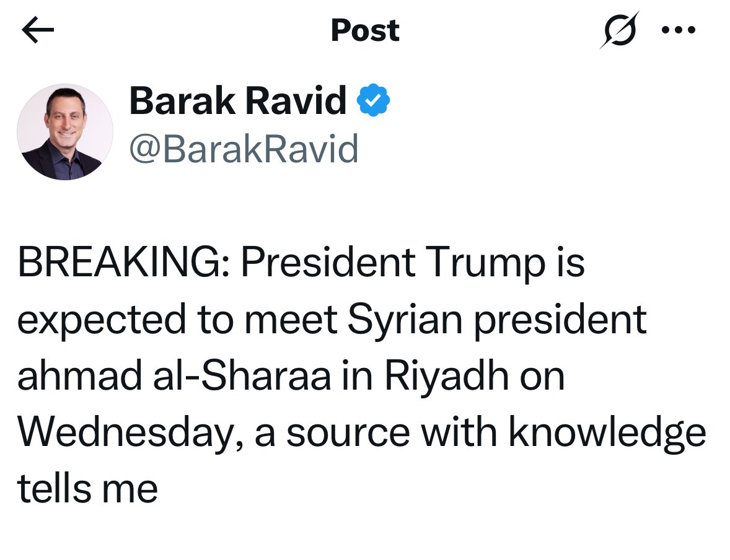
Task: Tap the @BarakRavid handle
Action: click(244, 149)
